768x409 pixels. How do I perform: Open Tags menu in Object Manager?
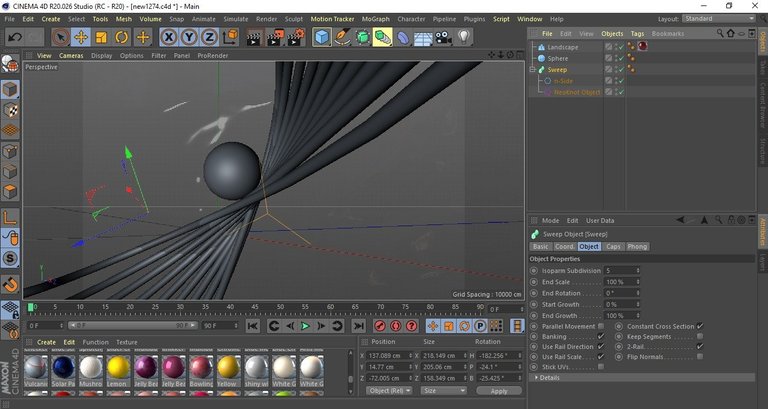(637, 34)
